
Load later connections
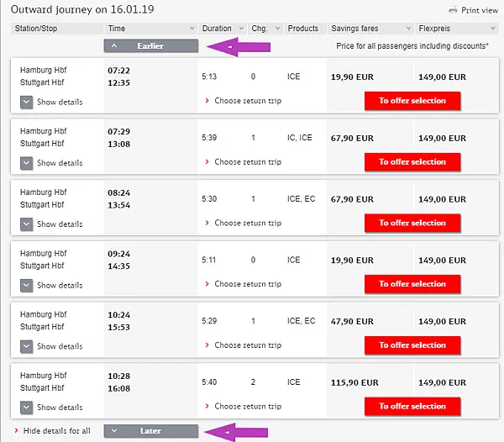click(x=151, y=431)
